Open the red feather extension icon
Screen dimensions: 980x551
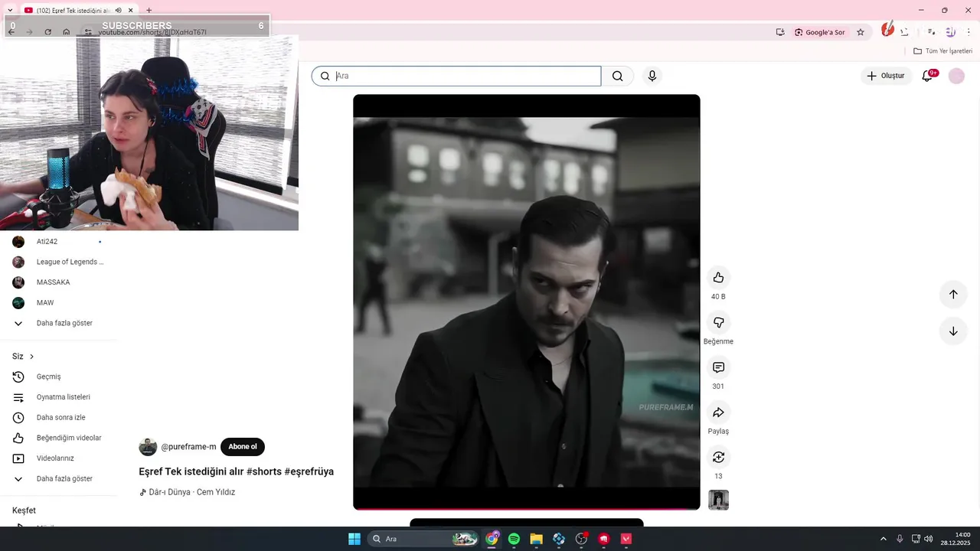(887, 31)
